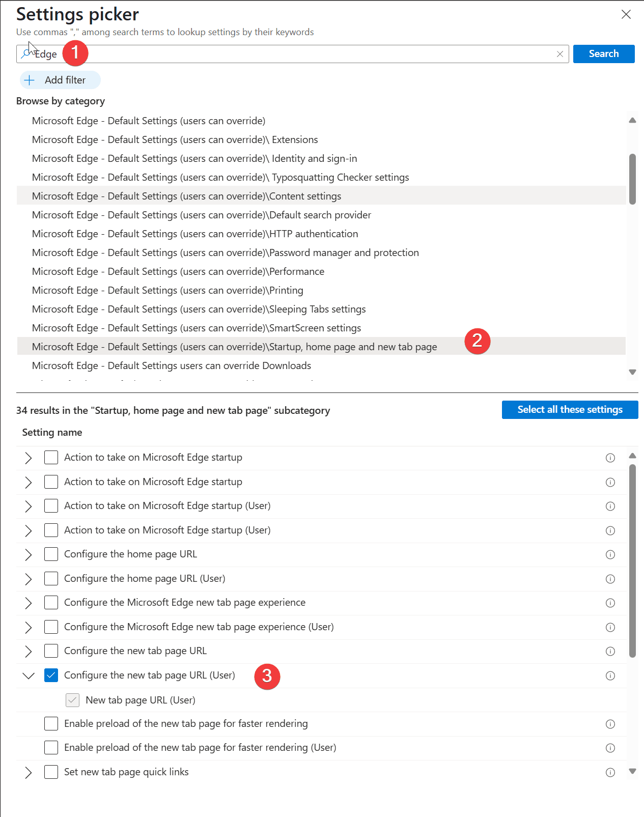Image resolution: width=644 pixels, height=817 pixels.
Task: Click info icon beside Configure the new tab page URL (User)
Action: tap(610, 676)
